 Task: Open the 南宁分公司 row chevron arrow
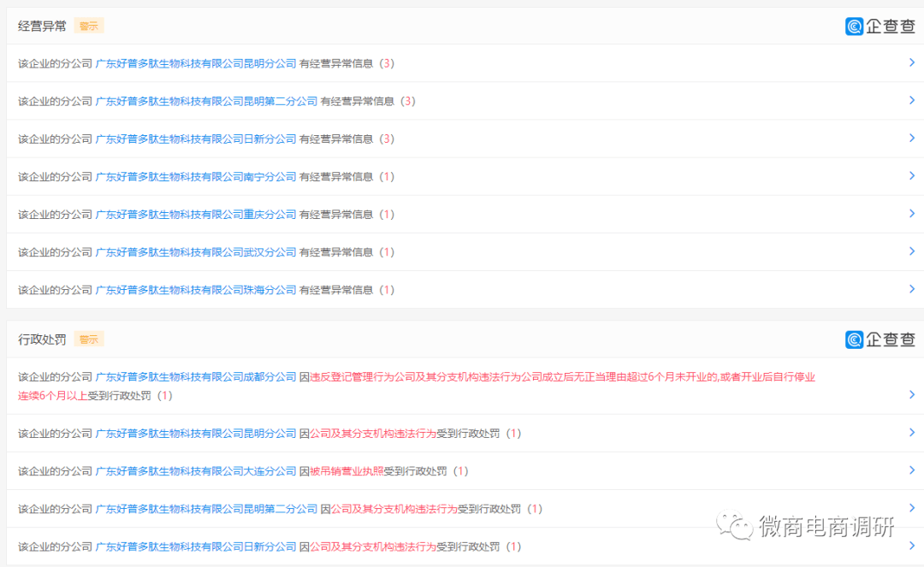[912, 175]
